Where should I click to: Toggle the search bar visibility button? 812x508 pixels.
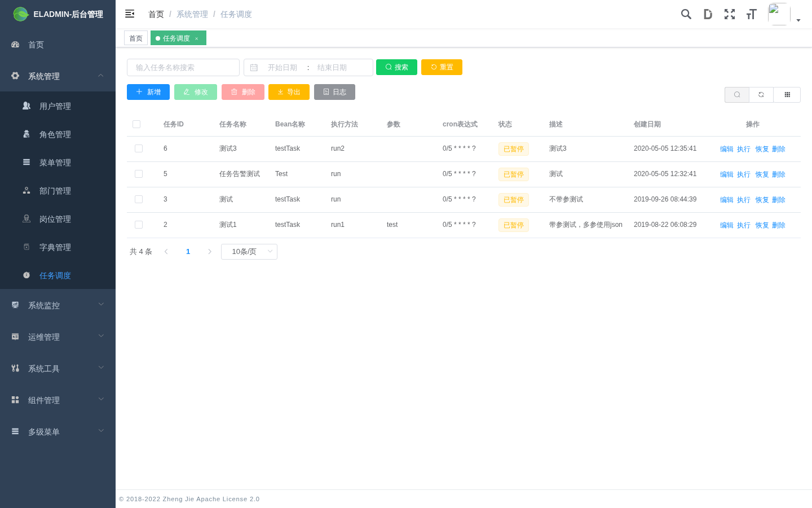(x=737, y=95)
